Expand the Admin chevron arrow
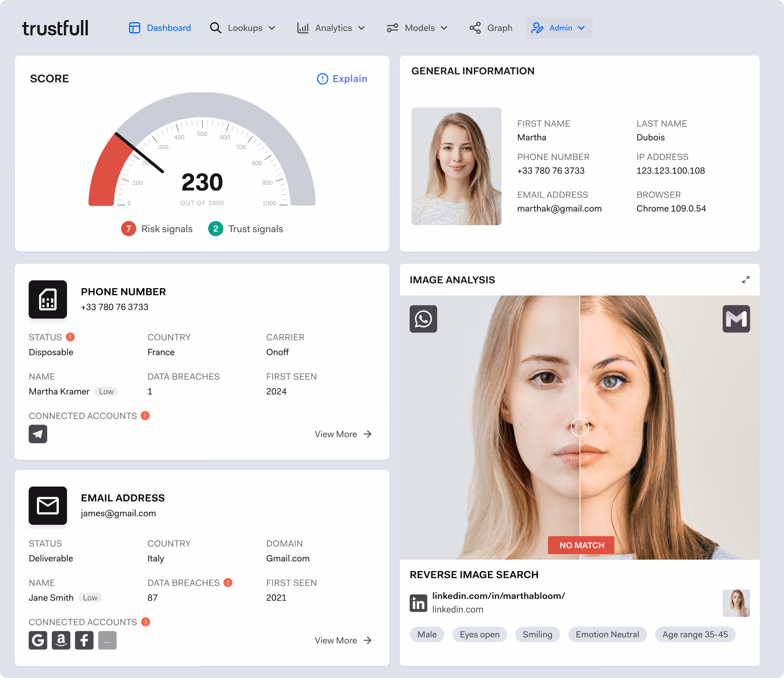 581,28
